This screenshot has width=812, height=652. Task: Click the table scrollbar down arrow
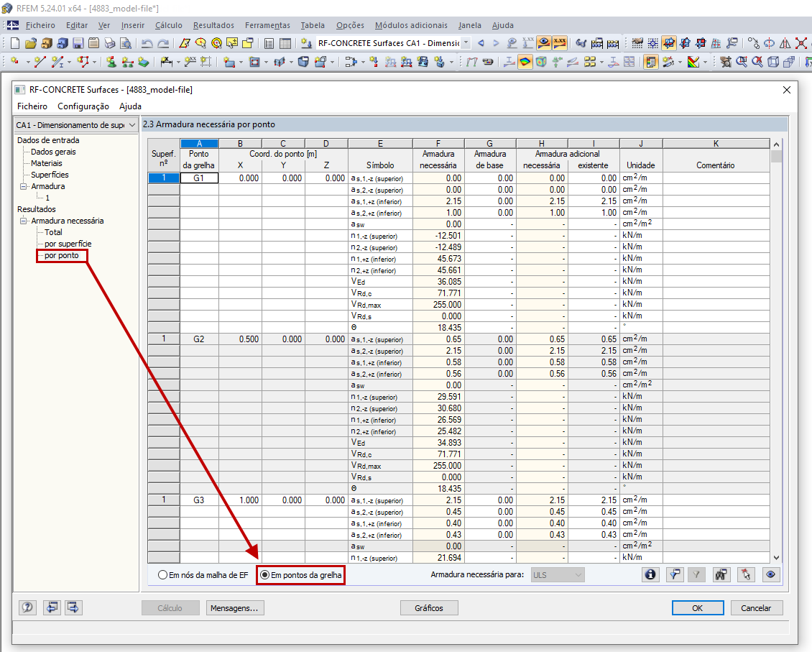click(776, 558)
